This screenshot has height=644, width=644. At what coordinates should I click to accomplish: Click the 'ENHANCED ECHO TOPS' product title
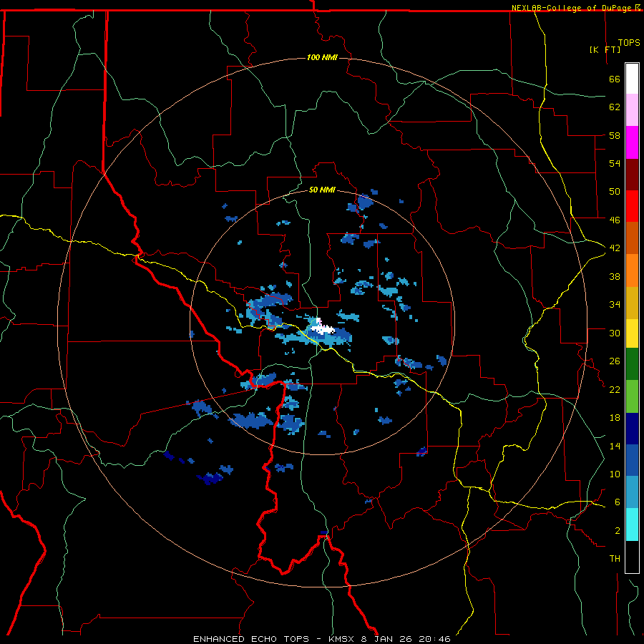coord(251,639)
